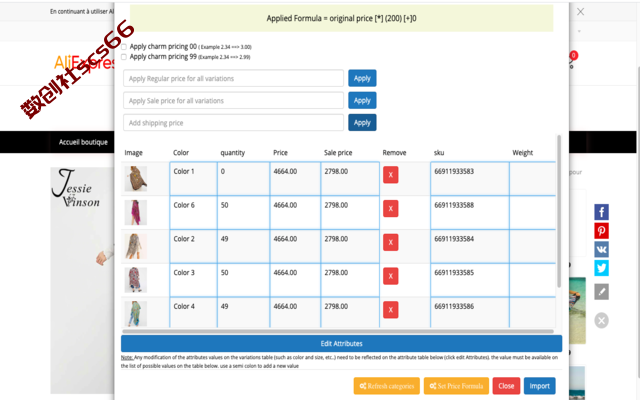Click the gray pencil edit icon

point(601,291)
